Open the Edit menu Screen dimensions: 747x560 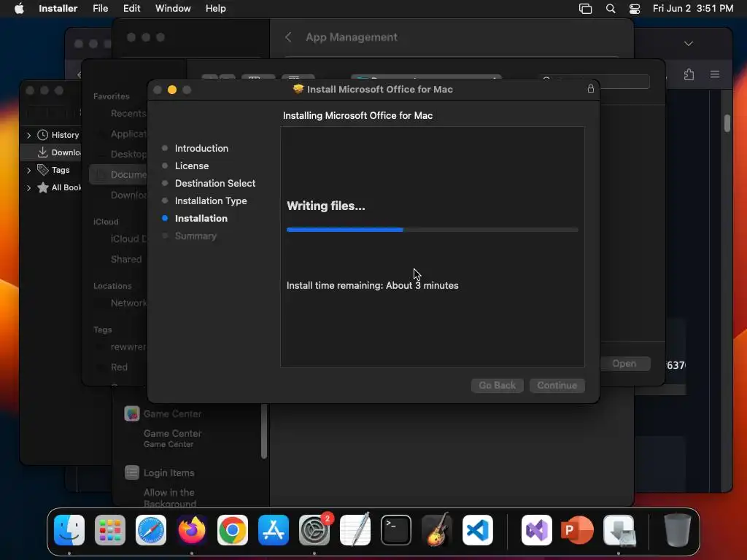click(x=131, y=9)
